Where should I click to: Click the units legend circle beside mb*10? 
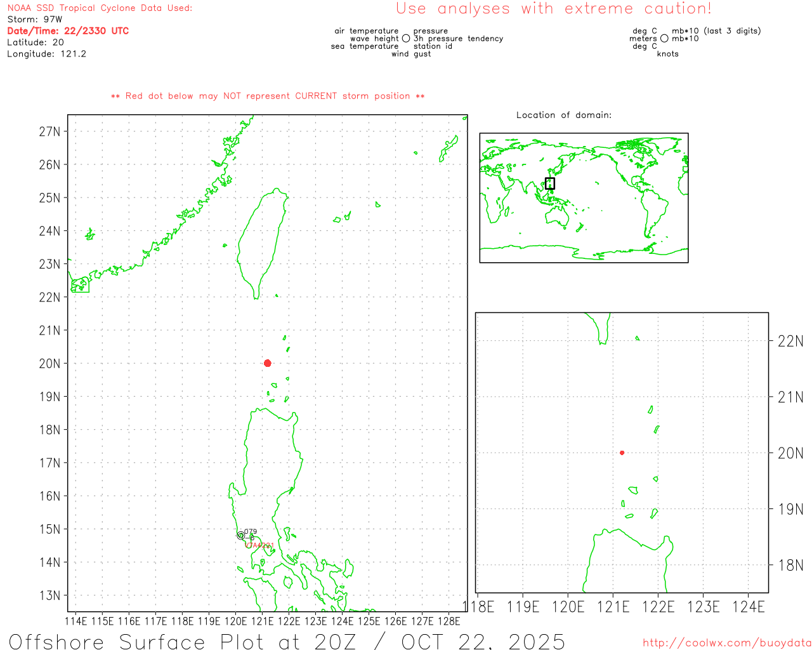pos(664,39)
